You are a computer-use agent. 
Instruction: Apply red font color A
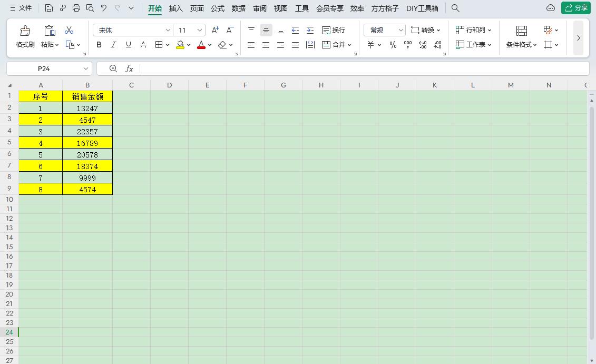click(x=201, y=45)
